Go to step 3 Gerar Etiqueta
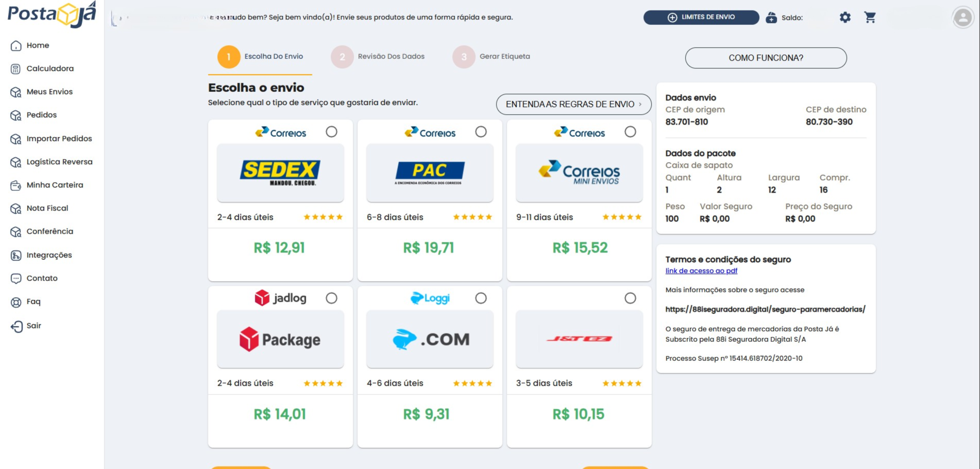Screen dimensions: 980x469 tap(491, 56)
